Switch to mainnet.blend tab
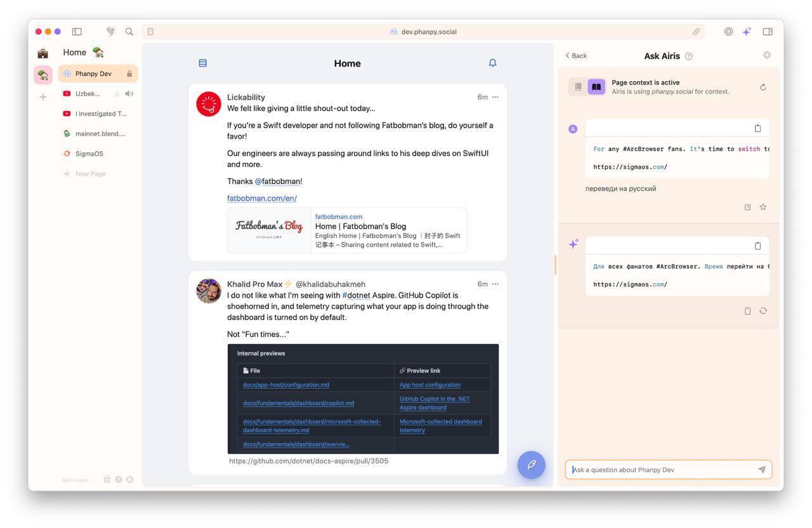 pos(98,134)
